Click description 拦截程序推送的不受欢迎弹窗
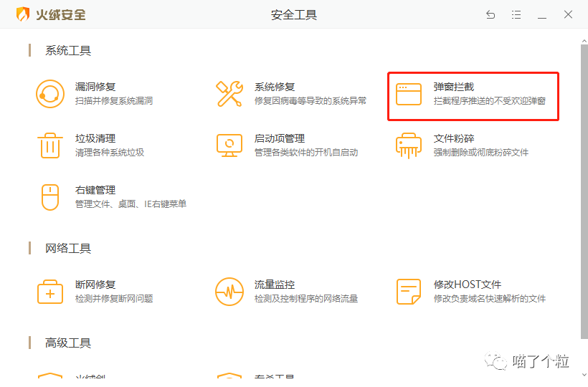The width and height of the screenshot is (588, 387). point(490,101)
